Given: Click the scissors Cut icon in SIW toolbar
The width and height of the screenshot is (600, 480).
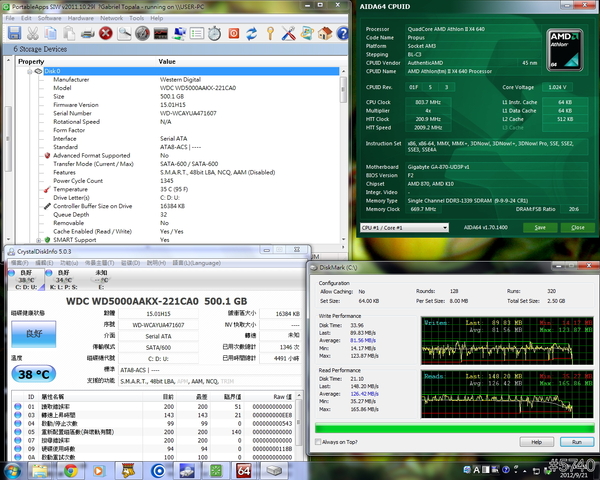Looking at the screenshot, I should 34,33.
